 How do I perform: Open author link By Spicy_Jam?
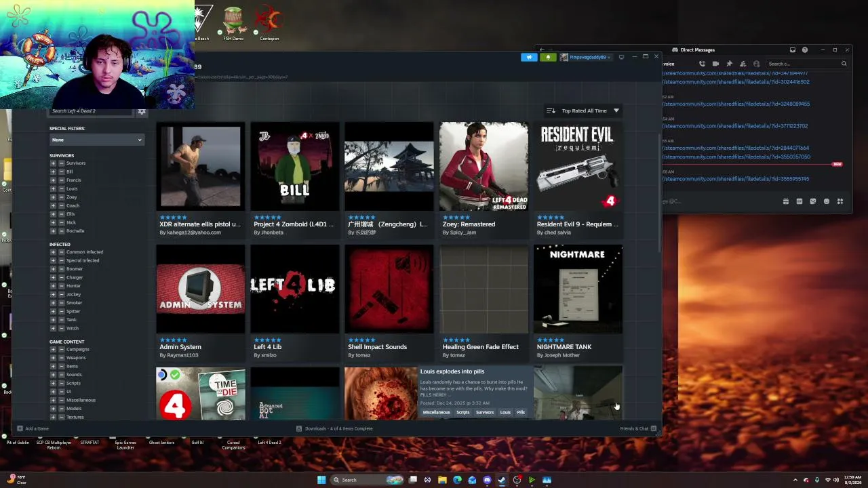pyautogui.click(x=459, y=232)
